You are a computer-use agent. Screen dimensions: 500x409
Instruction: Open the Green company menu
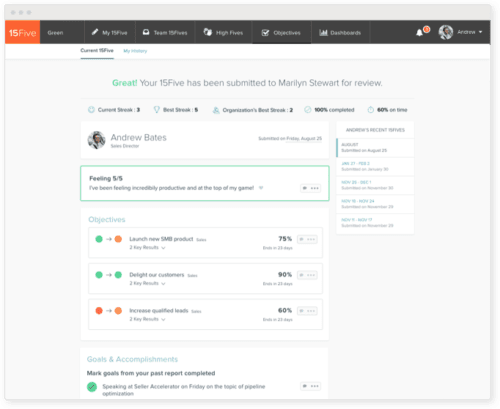[55, 33]
